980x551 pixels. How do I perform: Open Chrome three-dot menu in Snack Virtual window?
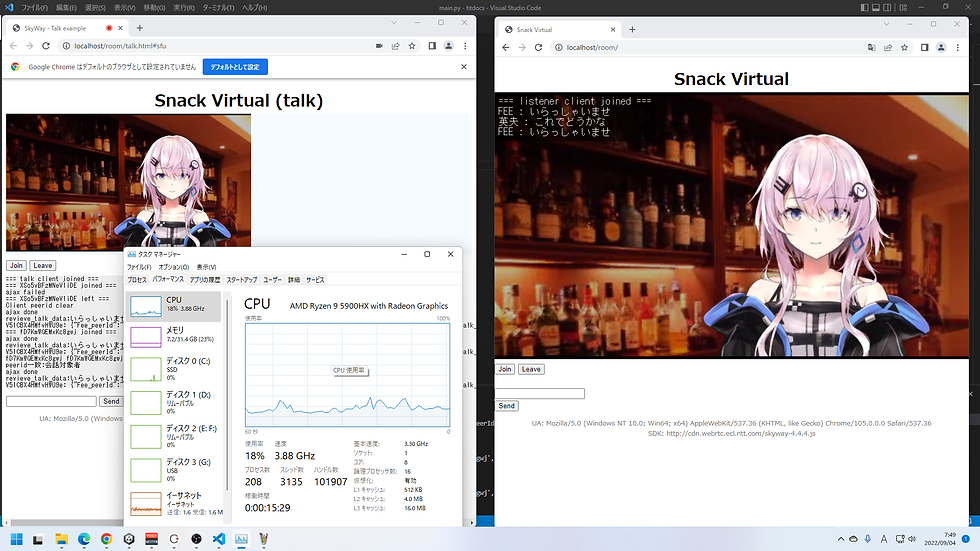coord(958,47)
